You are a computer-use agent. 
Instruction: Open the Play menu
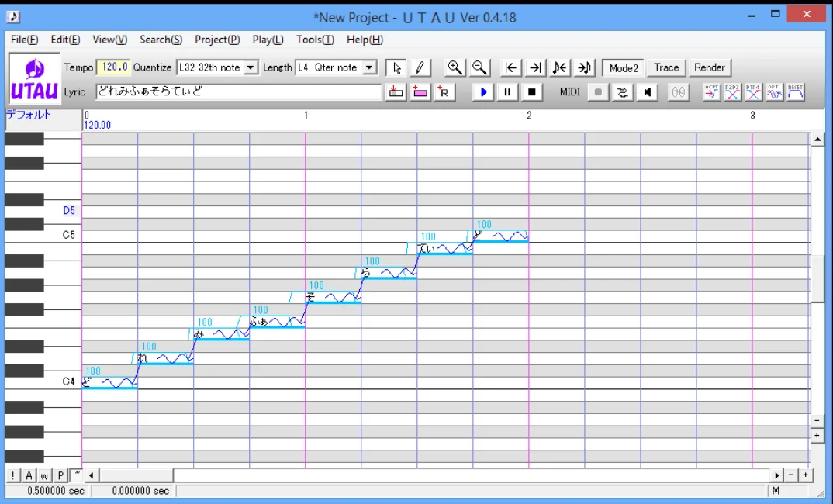point(268,40)
